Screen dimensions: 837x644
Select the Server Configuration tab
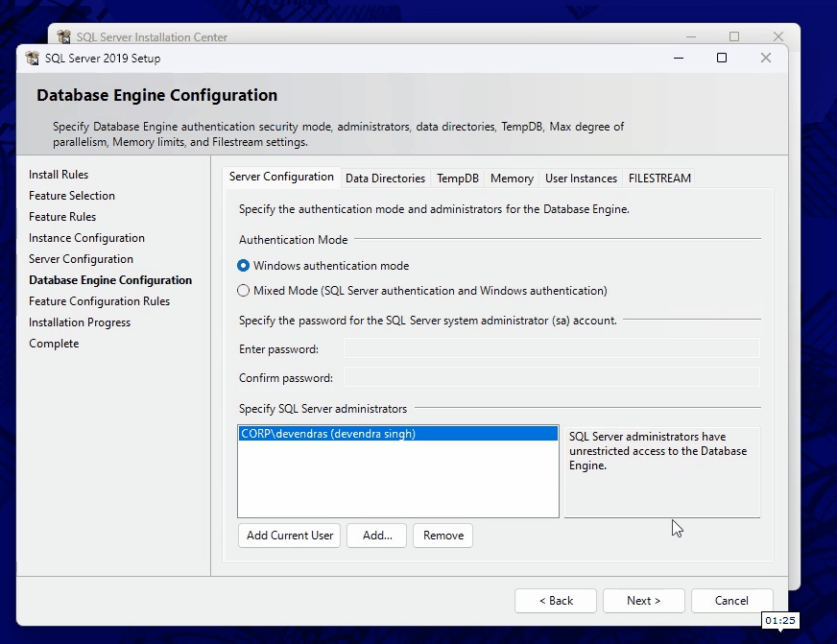(x=281, y=178)
